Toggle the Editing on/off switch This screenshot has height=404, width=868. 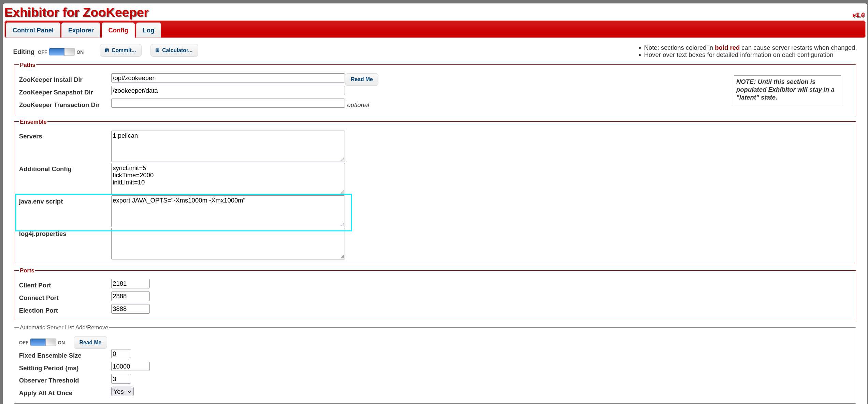[62, 52]
